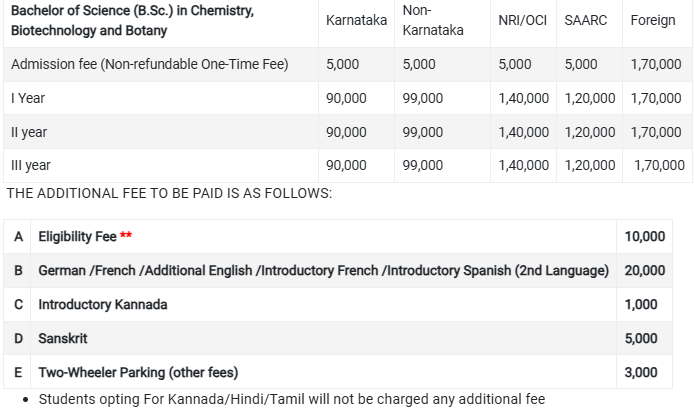Select the SAARC column header
The width and height of the screenshot is (694, 413).
tap(585, 20)
